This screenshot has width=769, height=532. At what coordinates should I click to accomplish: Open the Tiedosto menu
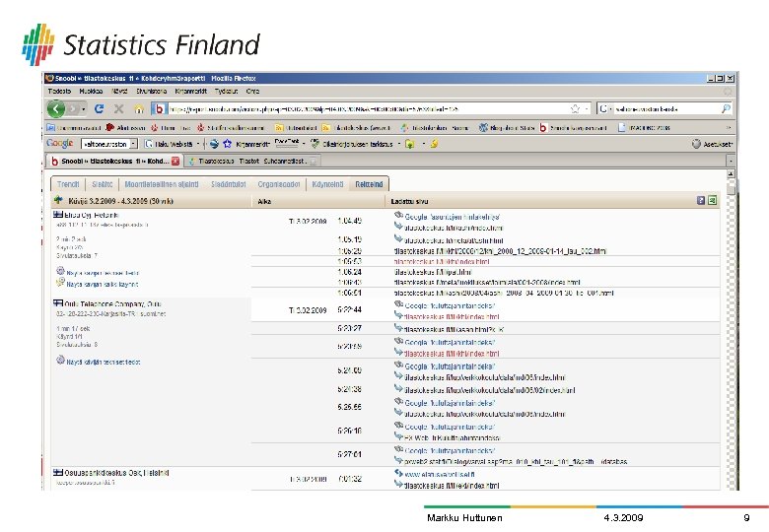[x=59, y=91]
